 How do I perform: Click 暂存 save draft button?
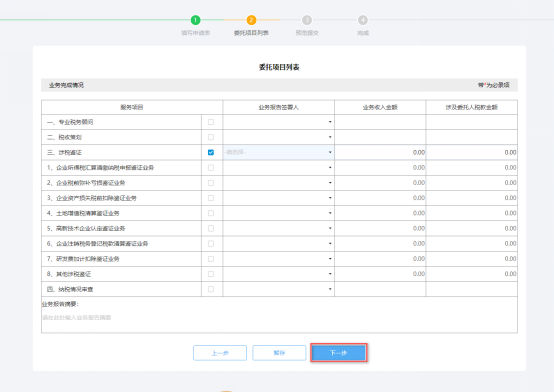[279, 353]
